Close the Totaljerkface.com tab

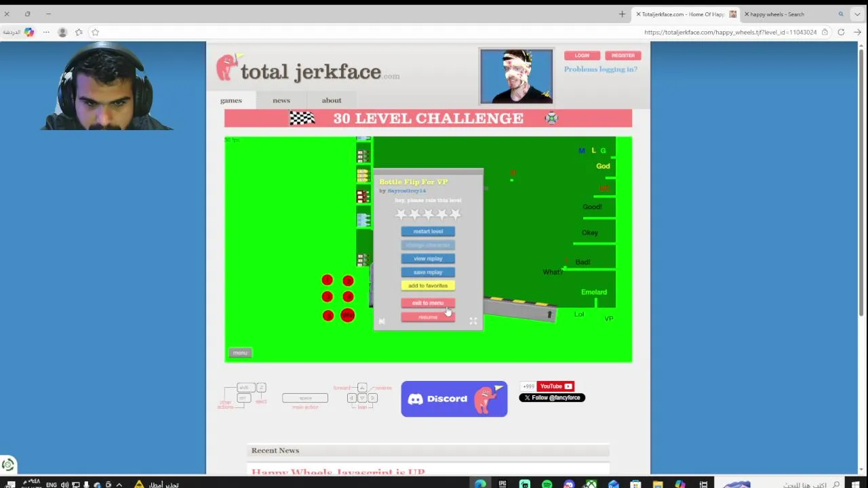(638, 14)
